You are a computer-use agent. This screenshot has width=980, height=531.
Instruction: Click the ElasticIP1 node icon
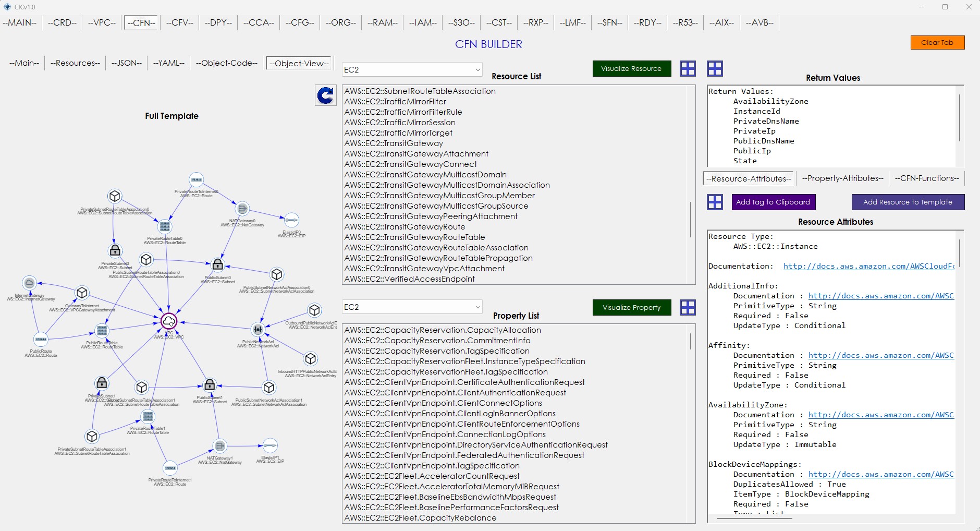pyautogui.click(x=270, y=445)
